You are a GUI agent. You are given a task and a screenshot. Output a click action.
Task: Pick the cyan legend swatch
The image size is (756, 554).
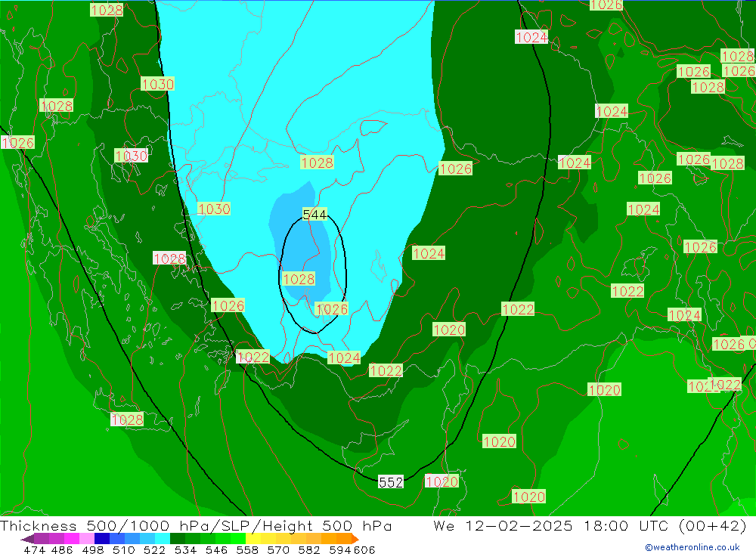tap(163, 539)
